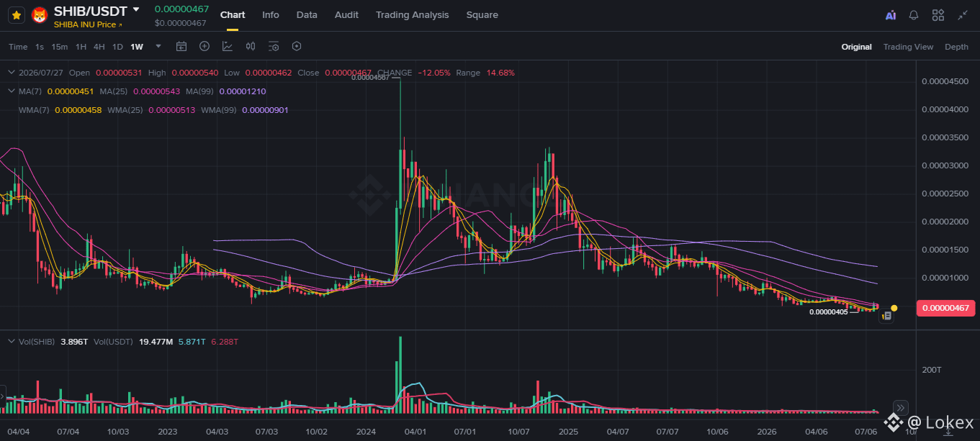This screenshot has height=441, width=980.
Task: Click the Vol(SHIB) value 3.896T
Action: point(74,342)
